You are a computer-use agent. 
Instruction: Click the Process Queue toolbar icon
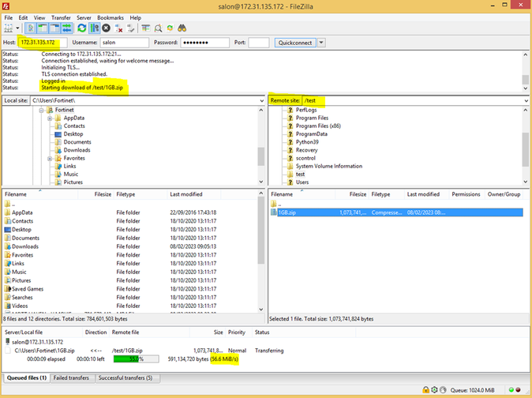tap(95, 28)
